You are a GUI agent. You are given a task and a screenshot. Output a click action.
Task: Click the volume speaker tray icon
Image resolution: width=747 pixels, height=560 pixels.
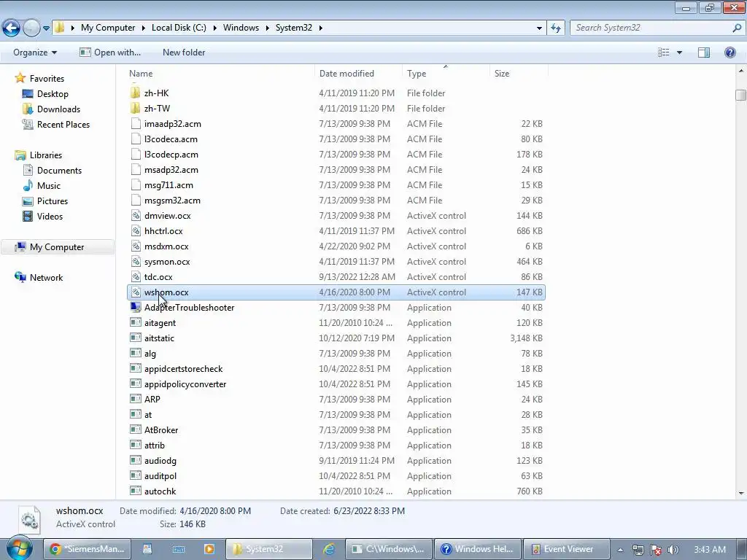(673, 550)
